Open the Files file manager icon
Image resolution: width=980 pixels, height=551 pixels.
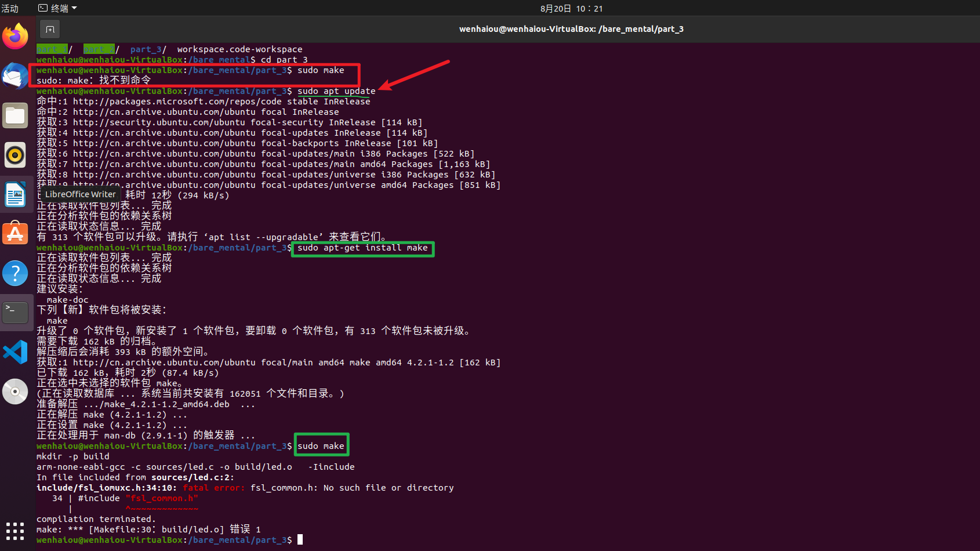pos(16,115)
